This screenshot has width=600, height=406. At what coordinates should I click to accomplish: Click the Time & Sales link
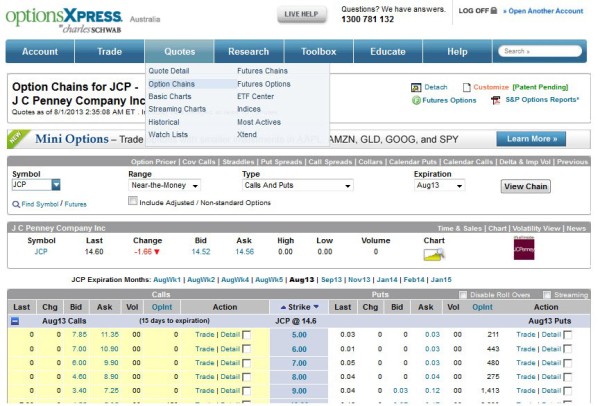tap(460, 228)
